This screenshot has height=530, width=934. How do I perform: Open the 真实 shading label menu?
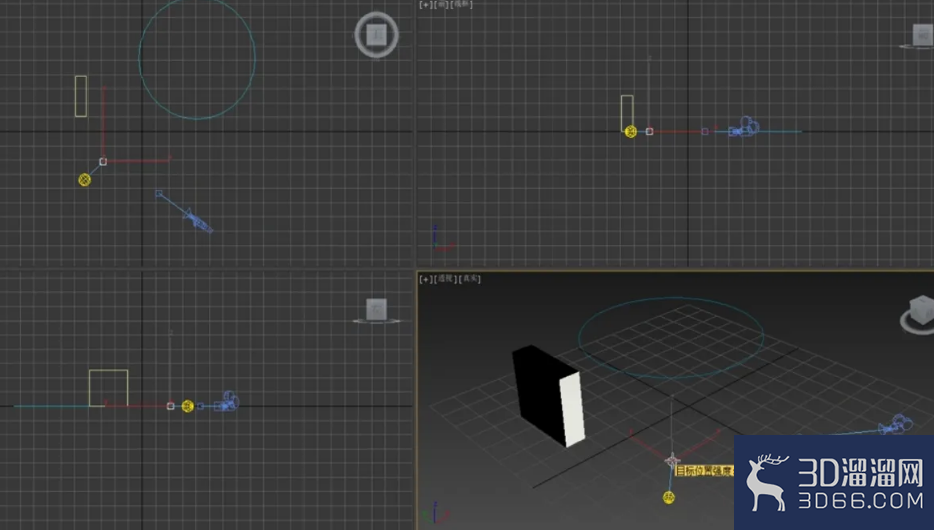pos(471,279)
